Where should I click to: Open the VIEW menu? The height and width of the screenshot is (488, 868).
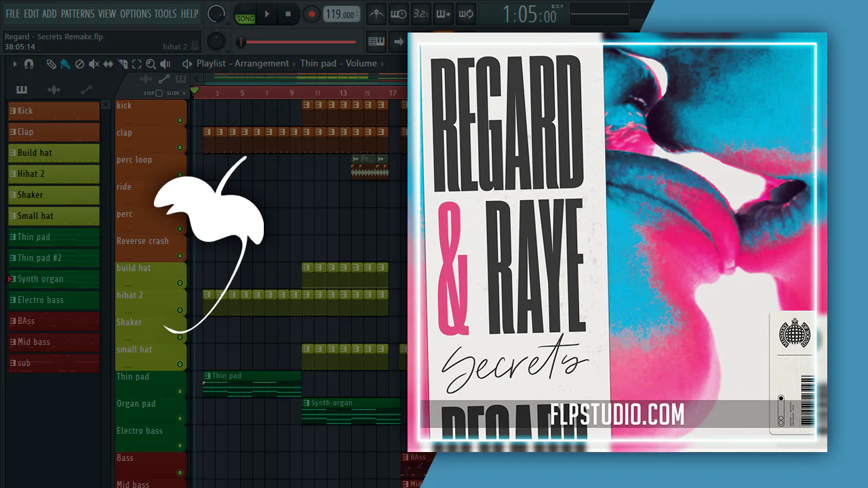(107, 14)
